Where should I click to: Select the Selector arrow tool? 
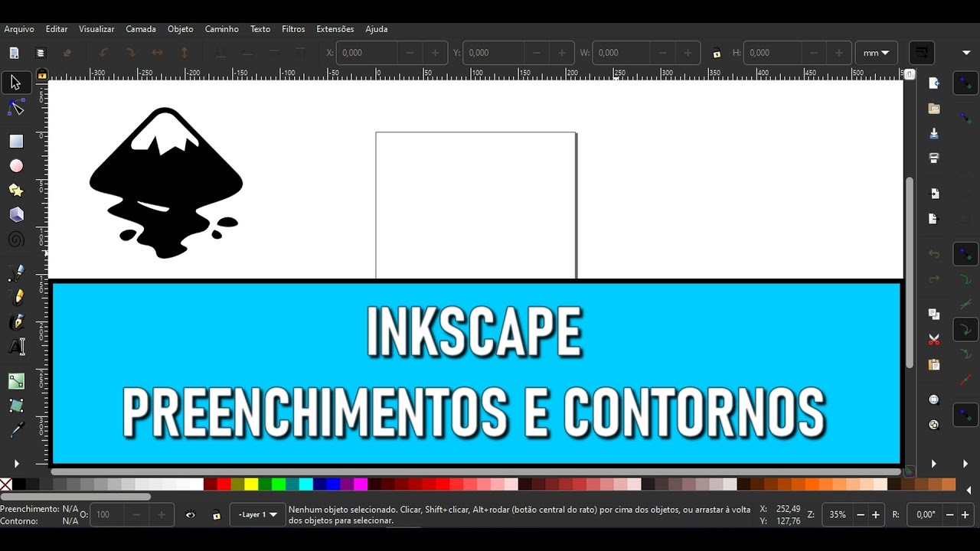(16, 83)
